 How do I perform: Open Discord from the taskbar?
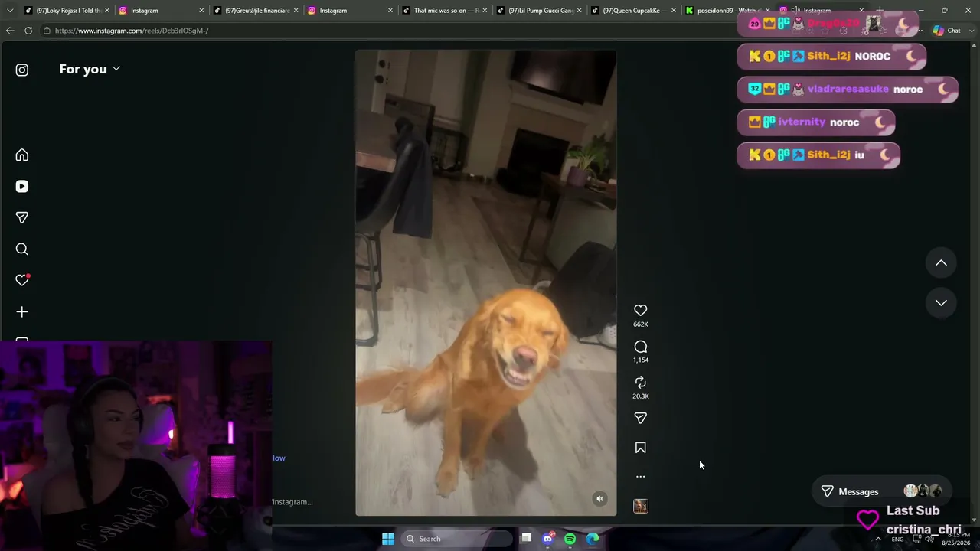[548, 539]
